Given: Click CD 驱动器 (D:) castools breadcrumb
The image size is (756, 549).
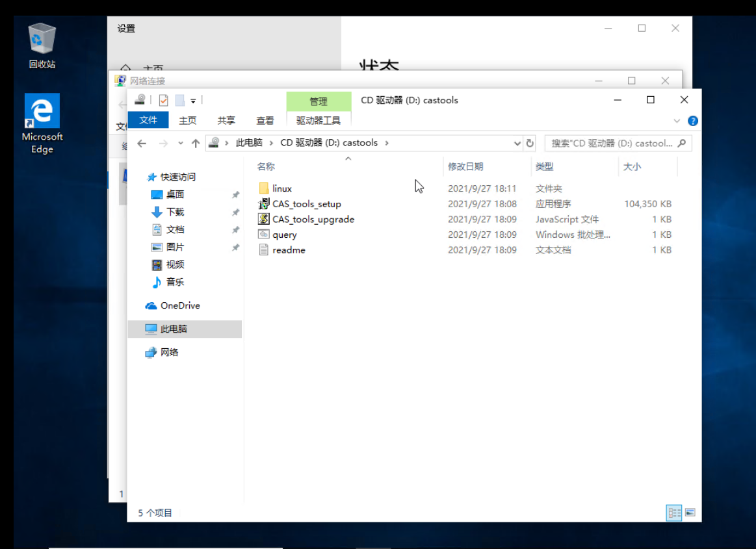Looking at the screenshot, I should click(329, 143).
